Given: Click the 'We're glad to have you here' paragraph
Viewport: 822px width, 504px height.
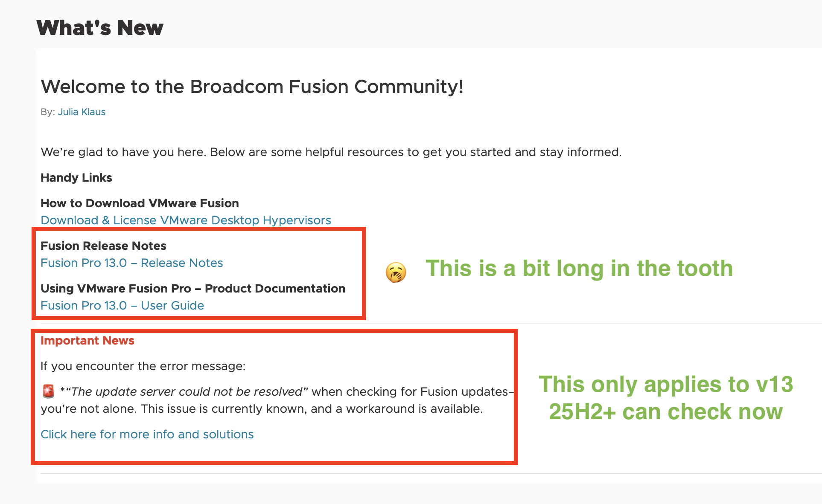Looking at the screenshot, I should pyautogui.click(x=331, y=152).
